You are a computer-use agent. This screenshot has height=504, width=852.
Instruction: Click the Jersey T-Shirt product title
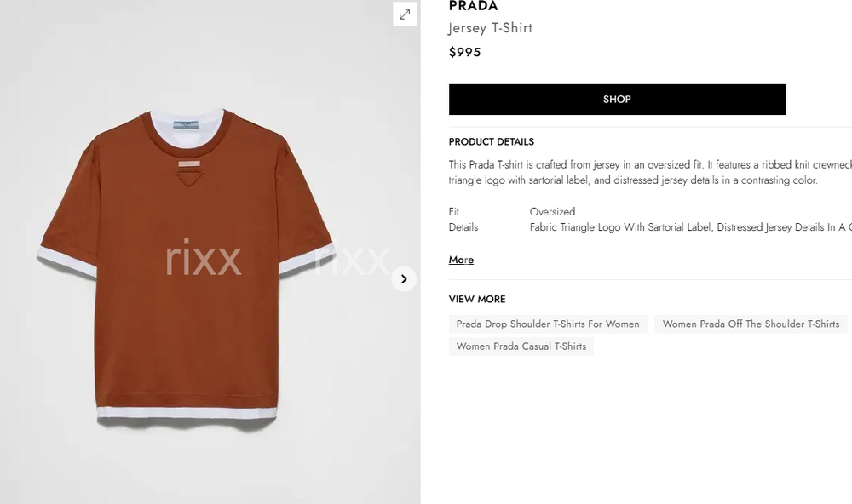(491, 28)
